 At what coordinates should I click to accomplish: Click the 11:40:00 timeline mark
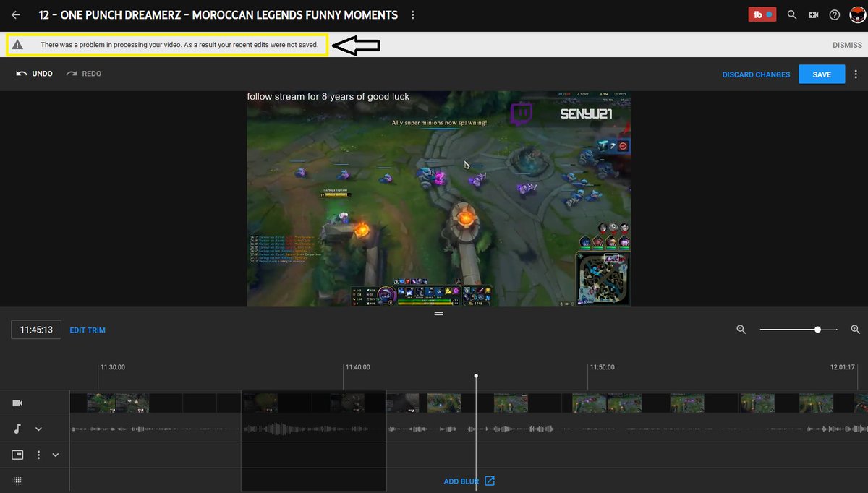point(357,367)
